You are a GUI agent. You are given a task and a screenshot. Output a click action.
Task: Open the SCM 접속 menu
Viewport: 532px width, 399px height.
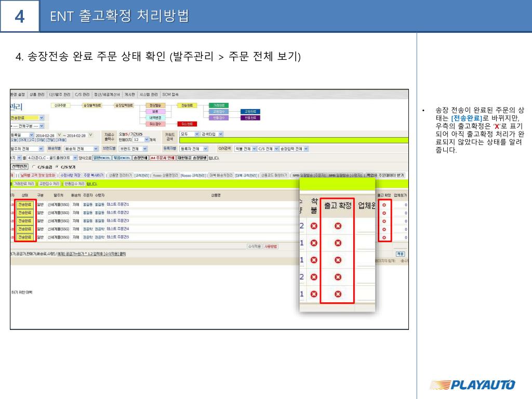pos(170,95)
